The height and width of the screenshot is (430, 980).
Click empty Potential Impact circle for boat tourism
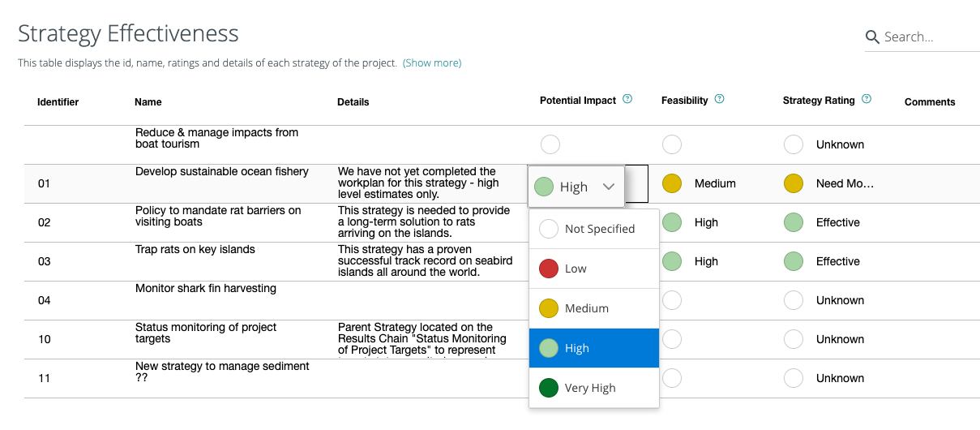point(550,144)
